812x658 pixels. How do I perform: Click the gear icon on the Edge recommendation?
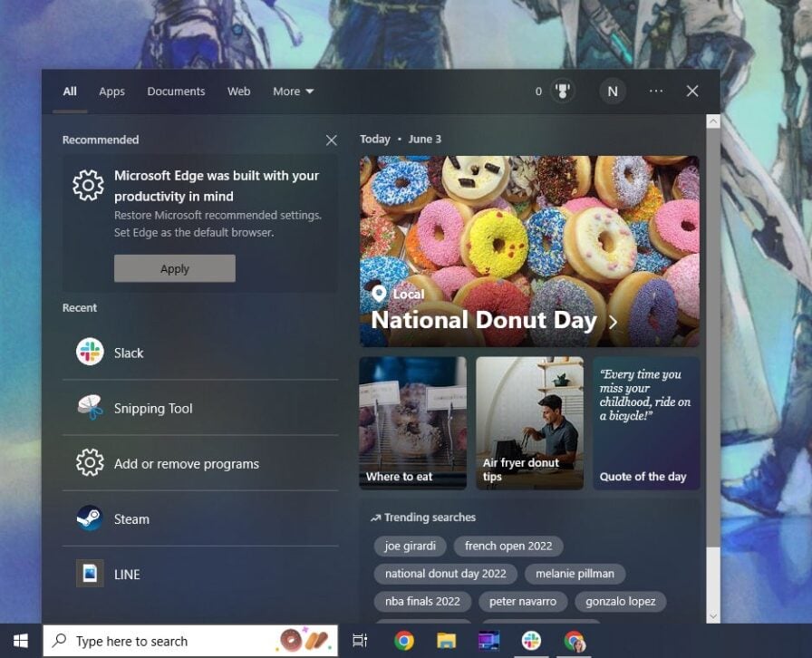pos(87,184)
